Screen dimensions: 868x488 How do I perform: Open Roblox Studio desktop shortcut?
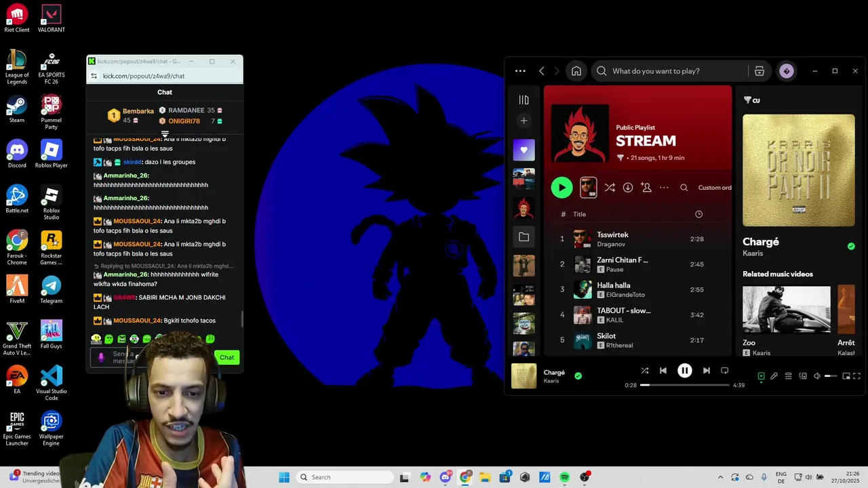click(x=52, y=203)
